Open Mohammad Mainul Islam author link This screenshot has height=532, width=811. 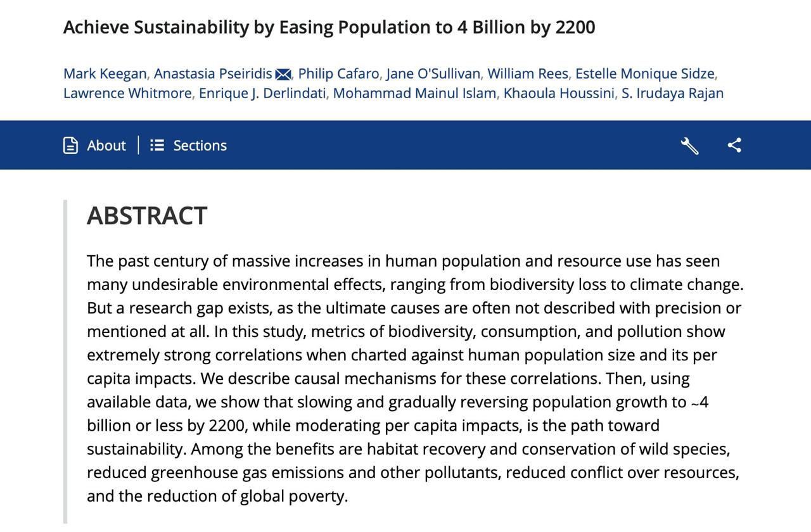[x=415, y=93]
